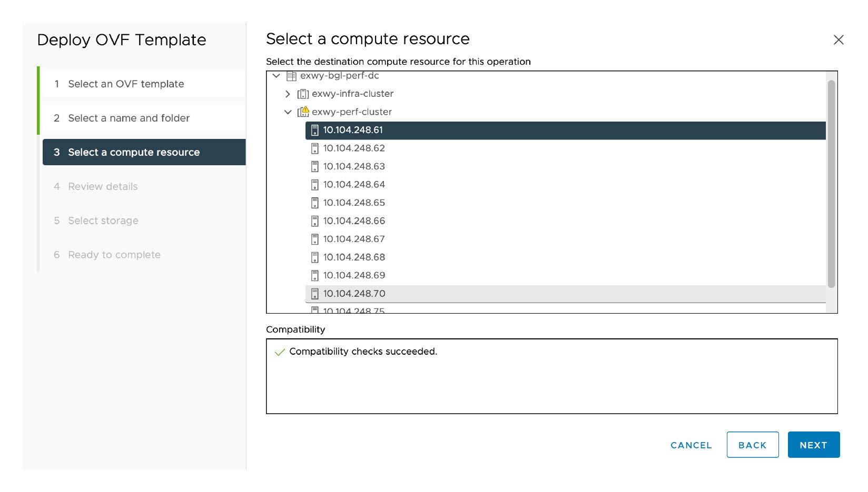The height and width of the screenshot is (492, 868).
Task: Close the Deploy OVF Template dialog
Action: point(839,40)
